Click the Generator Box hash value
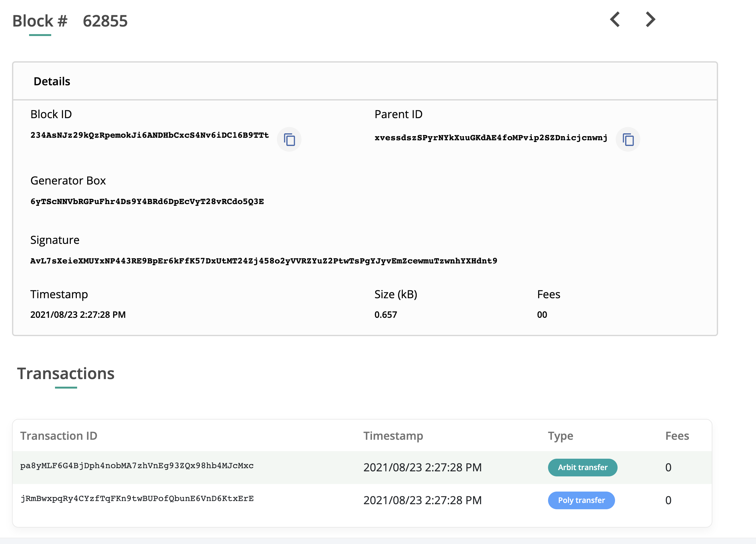 click(147, 202)
